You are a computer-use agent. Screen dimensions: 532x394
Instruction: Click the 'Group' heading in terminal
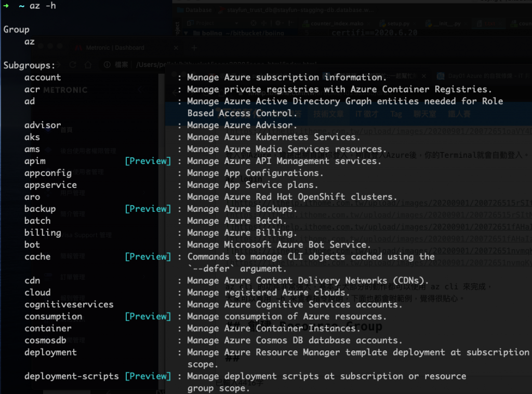click(16, 30)
